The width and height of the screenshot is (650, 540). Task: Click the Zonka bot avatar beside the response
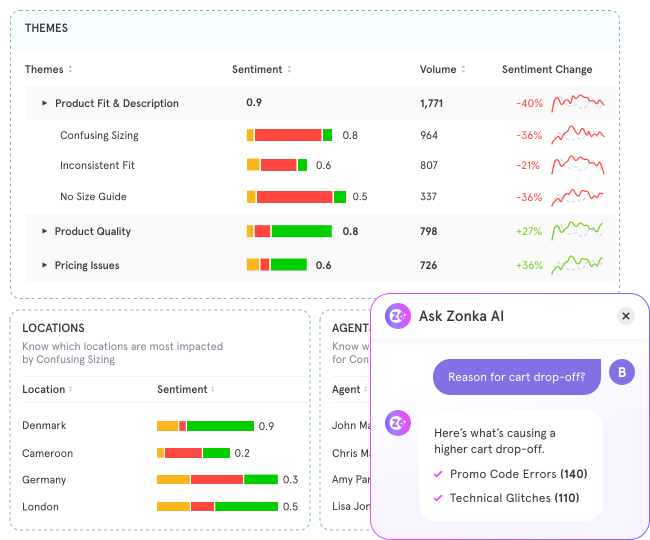coord(398,423)
